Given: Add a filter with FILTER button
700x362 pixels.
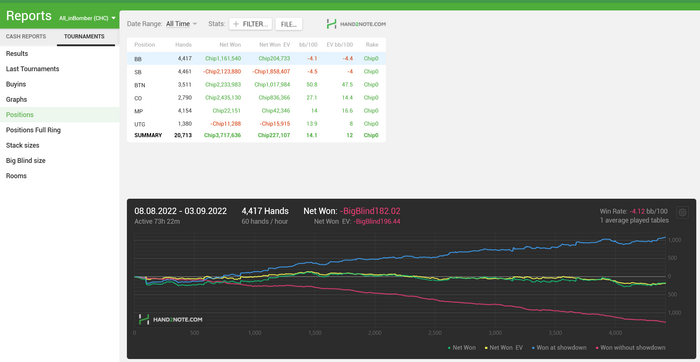Looking at the screenshot, I should 250,24.
